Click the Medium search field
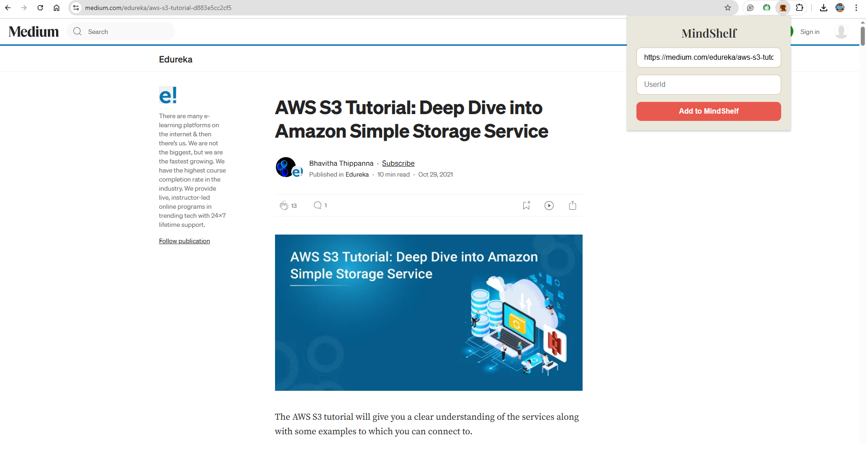This screenshot has height=451, width=868. (x=121, y=32)
